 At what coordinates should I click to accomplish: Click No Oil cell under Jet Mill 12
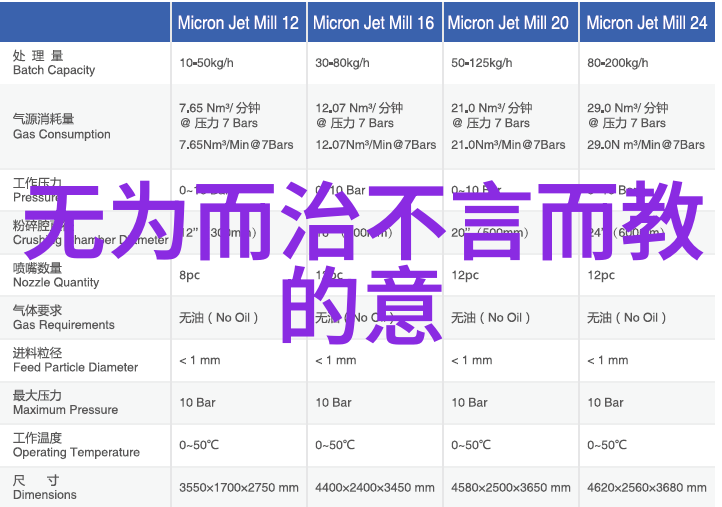pyautogui.click(x=219, y=318)
